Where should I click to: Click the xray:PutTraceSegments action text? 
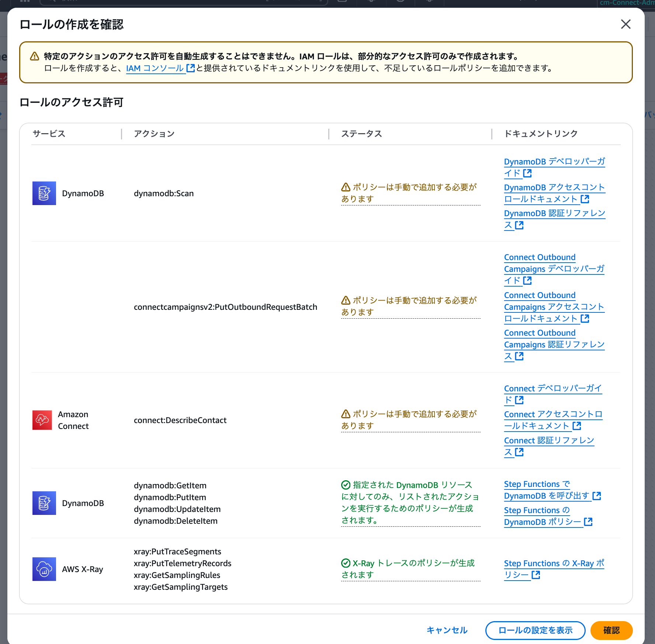tap(177, 551)
